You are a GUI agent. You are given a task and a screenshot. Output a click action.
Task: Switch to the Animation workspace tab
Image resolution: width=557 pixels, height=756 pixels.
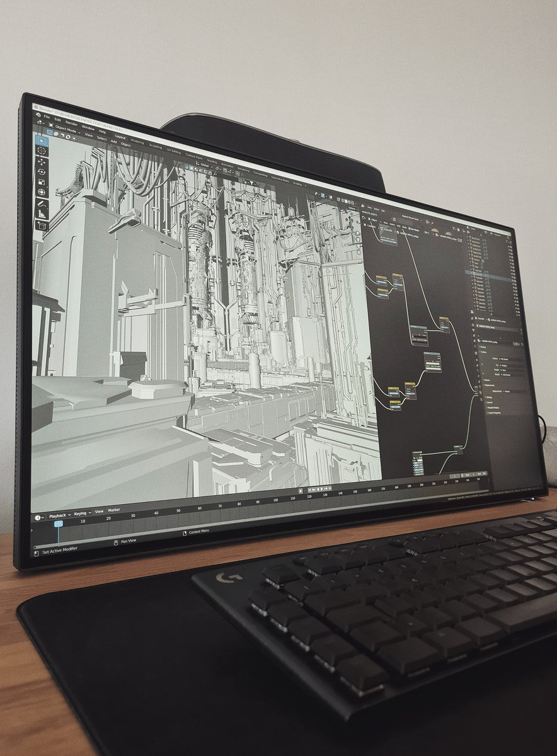pos(227,166)
